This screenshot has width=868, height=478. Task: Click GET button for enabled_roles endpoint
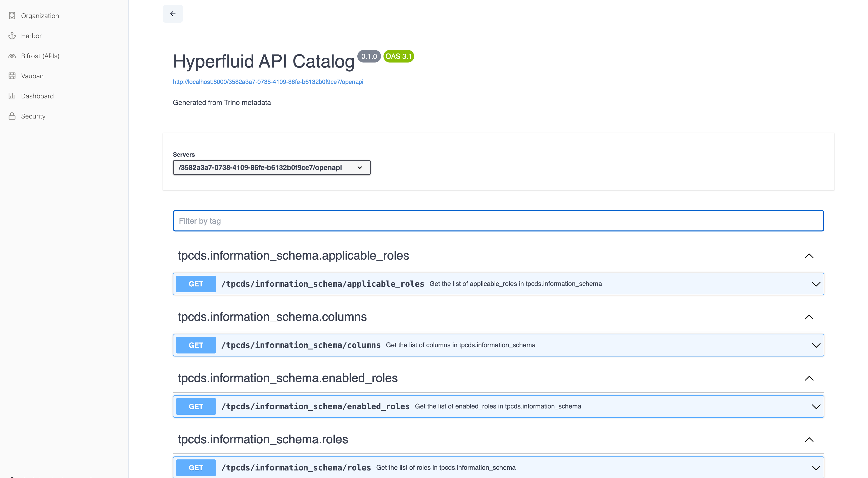click(x=196, y=407)
